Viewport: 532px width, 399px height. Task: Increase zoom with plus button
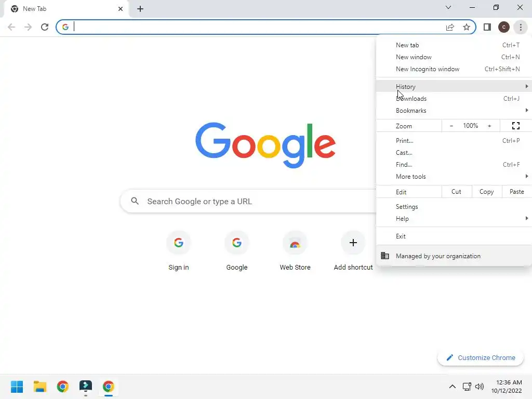(x=489, y=126)
